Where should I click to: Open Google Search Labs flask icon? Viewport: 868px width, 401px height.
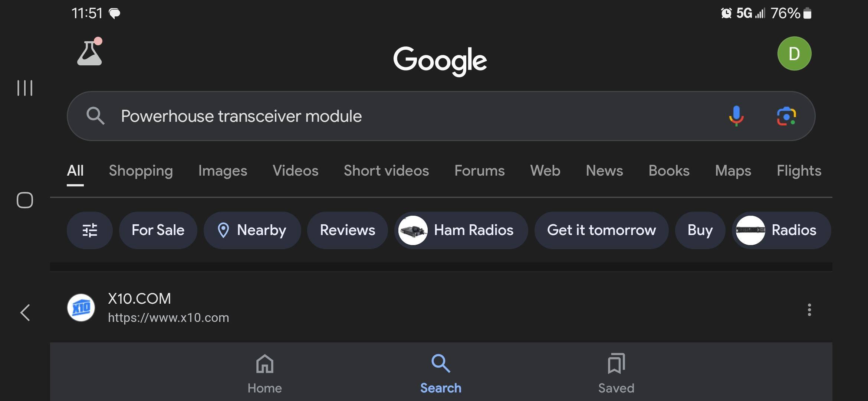[x=89, y=53]
